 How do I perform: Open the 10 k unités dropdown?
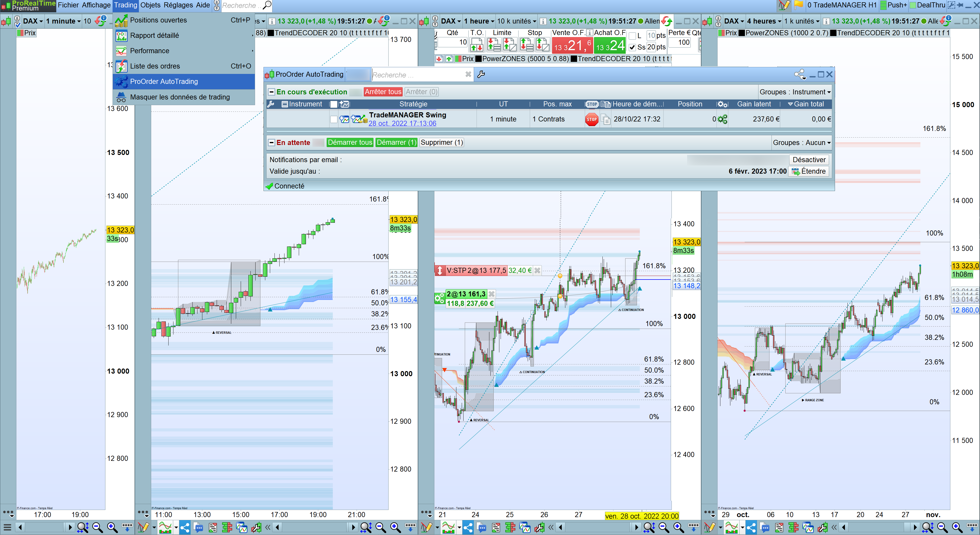tap(517, 21)
